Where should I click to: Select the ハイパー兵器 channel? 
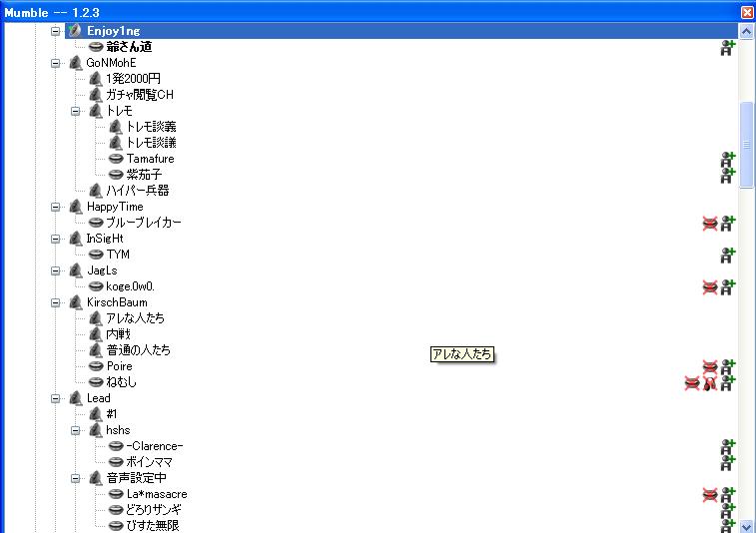coord(138,191)
